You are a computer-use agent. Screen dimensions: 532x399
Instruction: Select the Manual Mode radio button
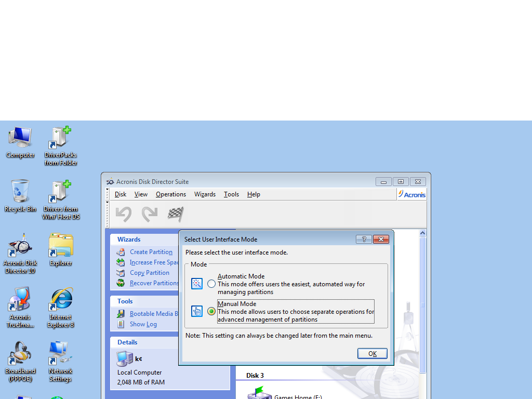(211, 311)
